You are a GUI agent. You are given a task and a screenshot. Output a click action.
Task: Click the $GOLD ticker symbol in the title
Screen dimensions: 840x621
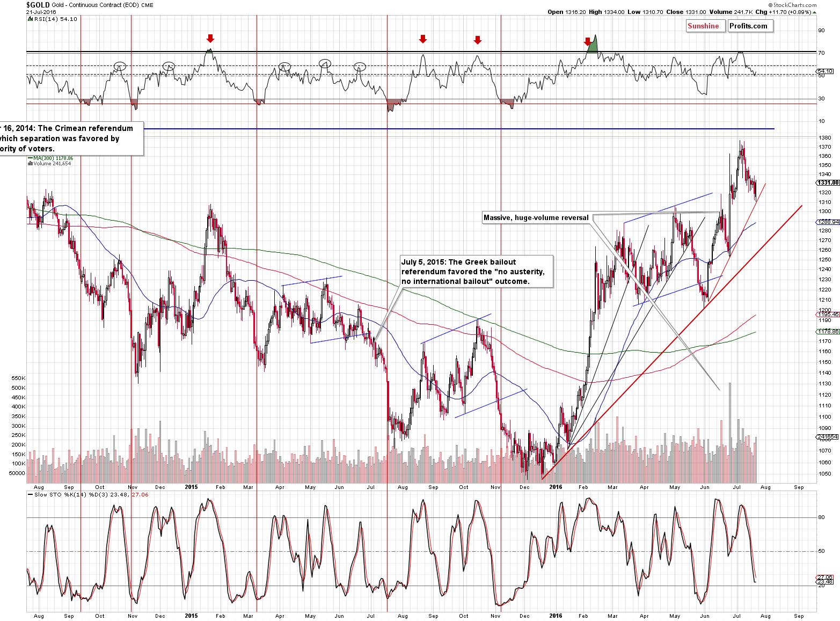pyautogui.click(x=38, y=5)
